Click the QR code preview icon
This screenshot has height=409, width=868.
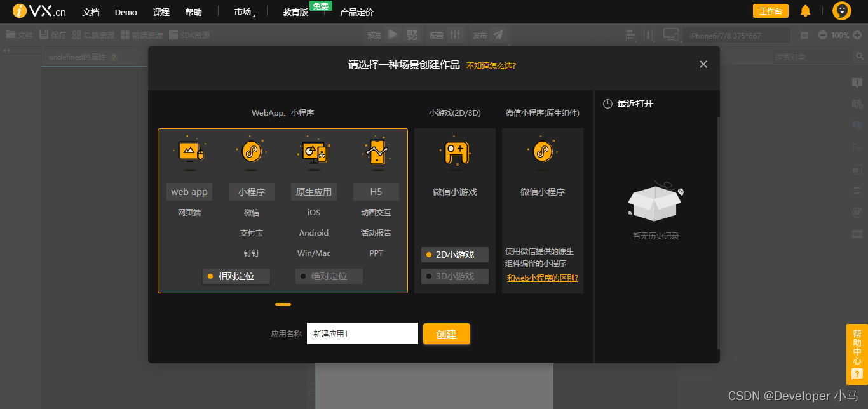[412, 35]
